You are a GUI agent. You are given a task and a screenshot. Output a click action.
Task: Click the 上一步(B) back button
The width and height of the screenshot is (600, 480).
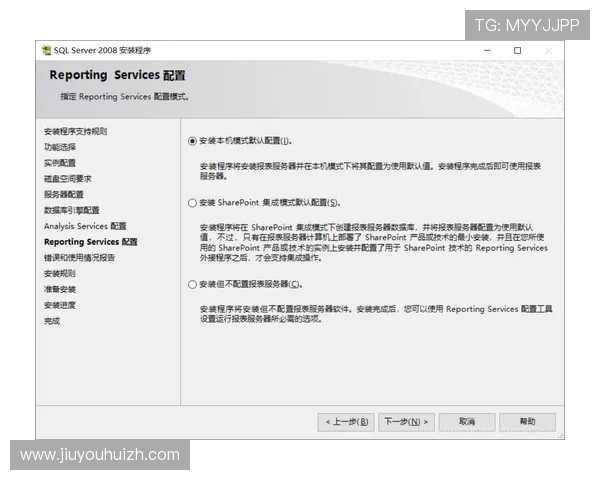point(347,422)
